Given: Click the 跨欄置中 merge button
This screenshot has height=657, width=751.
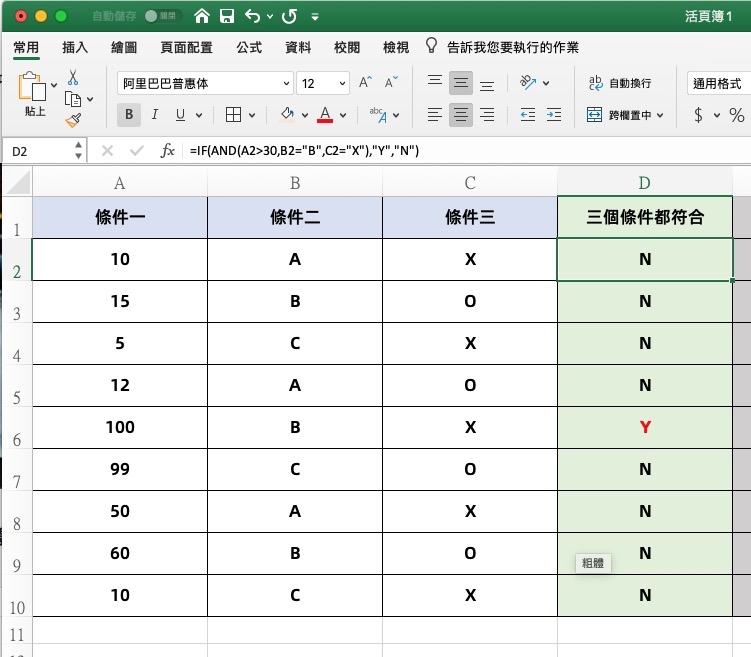Looking at the screenshot, I should pos(625,115).
